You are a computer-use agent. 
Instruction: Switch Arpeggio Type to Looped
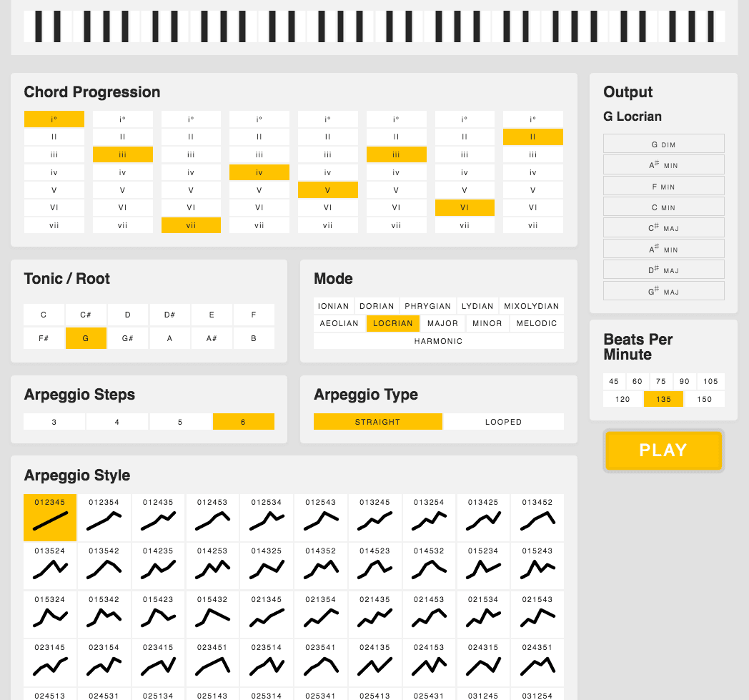pos(503,422)
